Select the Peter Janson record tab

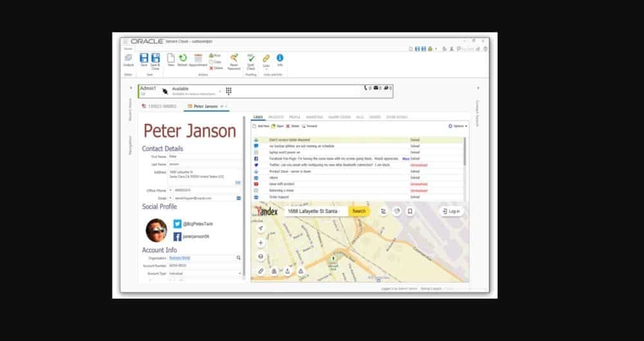(206, 106)
